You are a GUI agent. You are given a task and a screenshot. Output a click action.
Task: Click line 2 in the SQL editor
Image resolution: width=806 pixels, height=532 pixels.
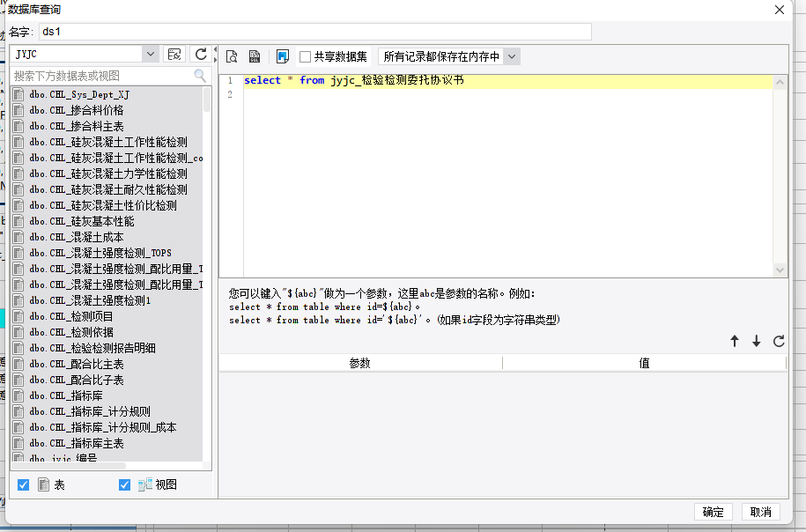point(508,94)
